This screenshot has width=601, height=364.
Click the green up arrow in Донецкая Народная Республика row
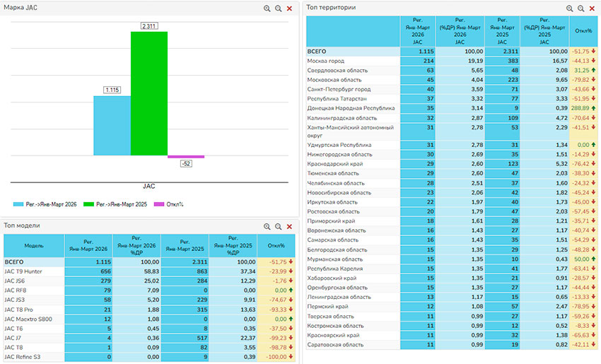(x=593, y=108)
